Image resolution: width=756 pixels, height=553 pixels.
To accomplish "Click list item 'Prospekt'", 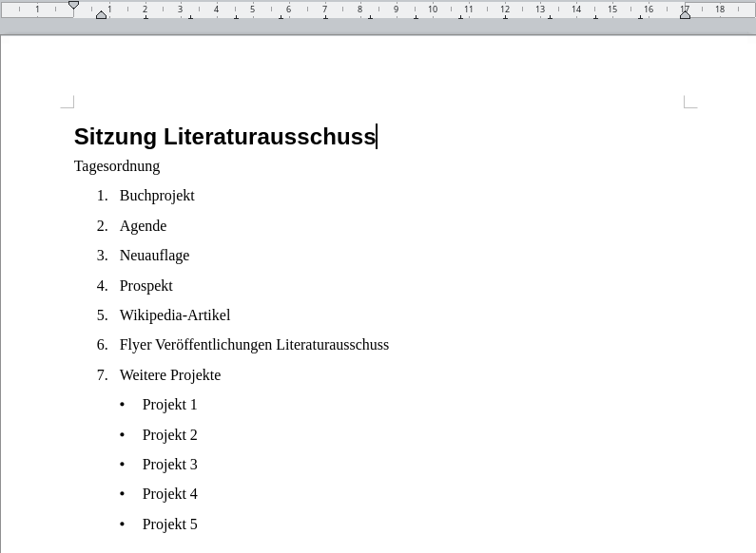I will (x=146, y=286).
